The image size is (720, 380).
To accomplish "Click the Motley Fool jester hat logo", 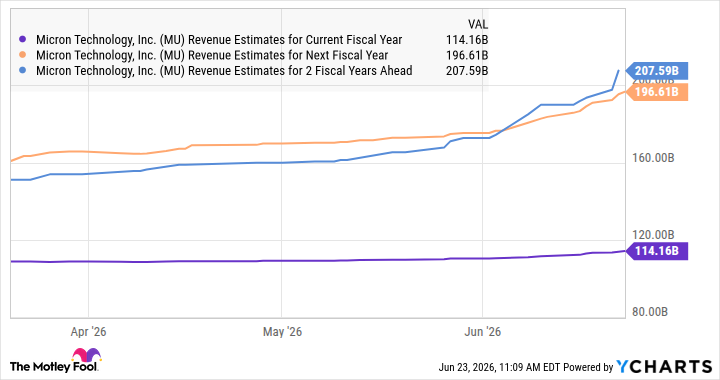I will (x=86, y=355).
